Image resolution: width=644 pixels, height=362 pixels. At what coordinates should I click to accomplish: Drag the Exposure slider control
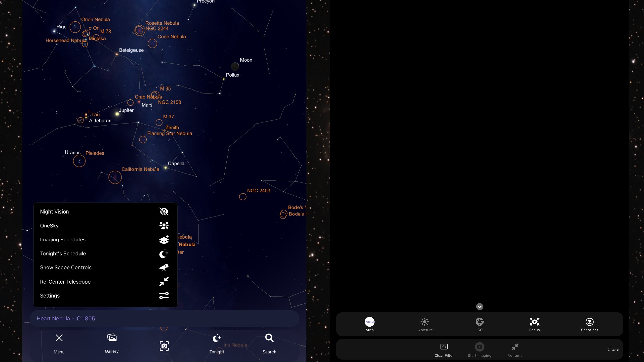click(424, 323)
